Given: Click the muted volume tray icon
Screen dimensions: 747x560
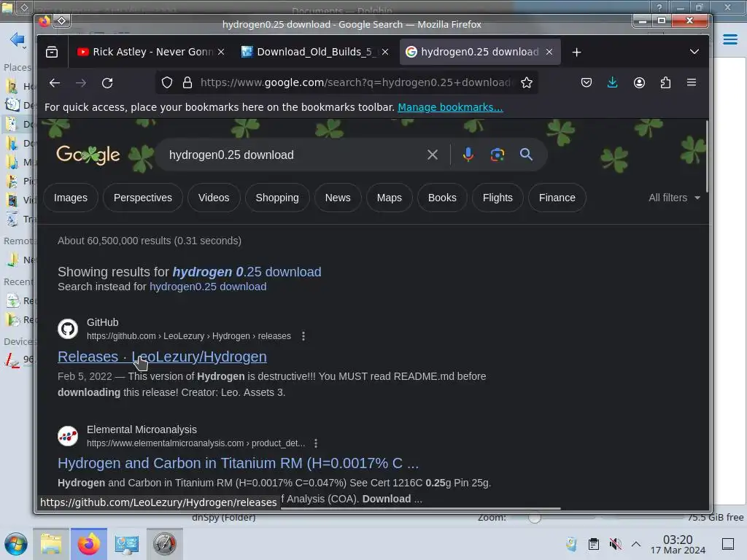Looking at the screenshot, I should point(615,544).
